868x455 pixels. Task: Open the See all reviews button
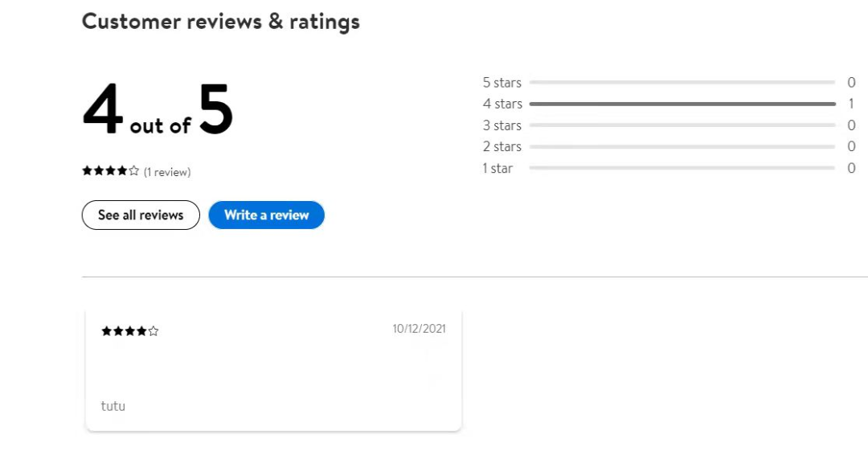pos(141,215)
